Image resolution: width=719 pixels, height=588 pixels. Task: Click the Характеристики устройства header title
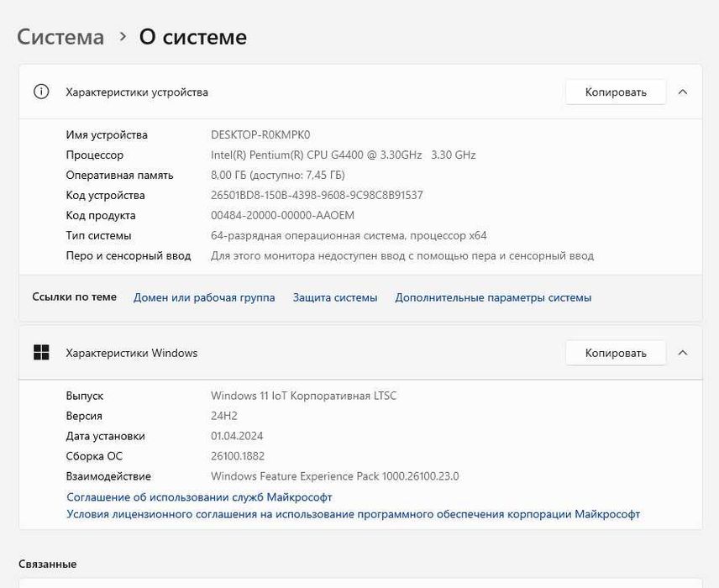(137, 92)
